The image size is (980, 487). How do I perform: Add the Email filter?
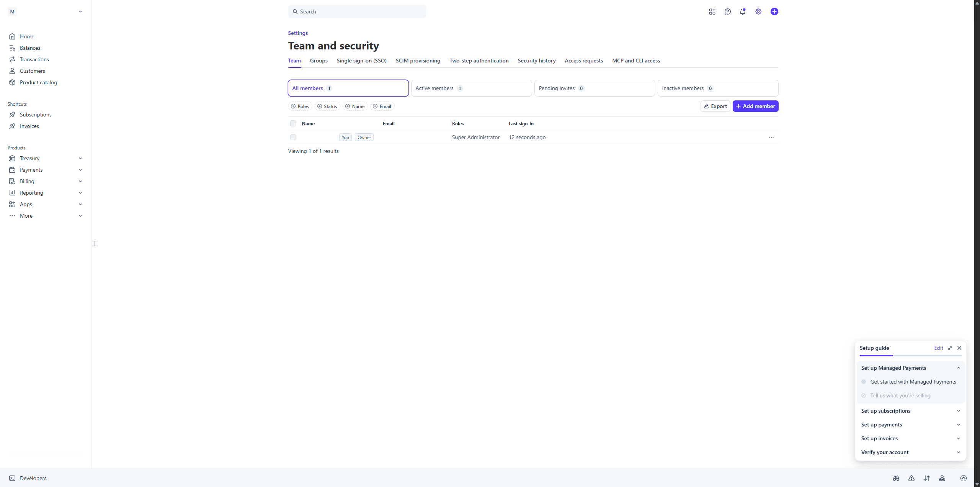[382, 106]
